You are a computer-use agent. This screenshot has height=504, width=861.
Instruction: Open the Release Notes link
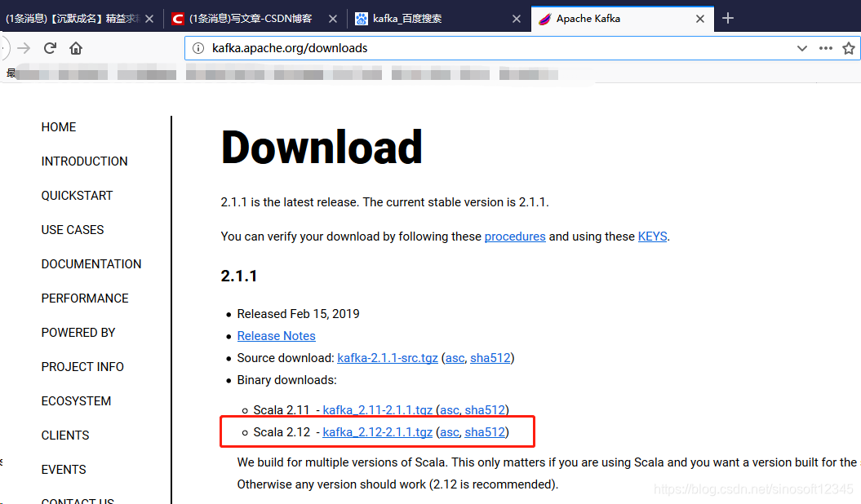click(276, 336)
